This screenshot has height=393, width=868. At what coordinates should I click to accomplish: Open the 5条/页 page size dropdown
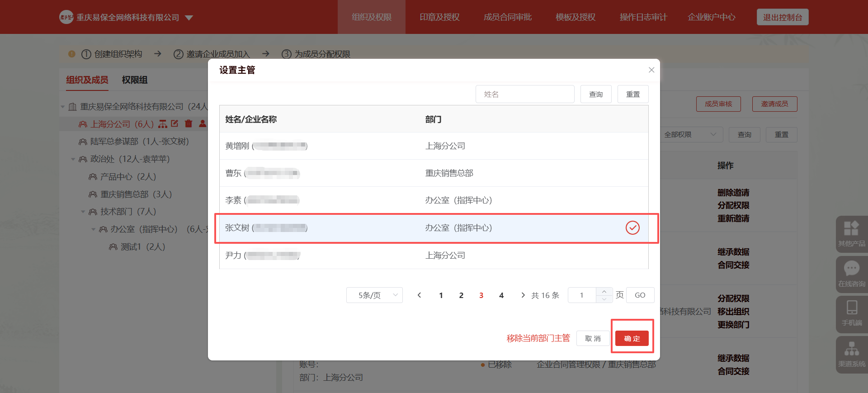click(374, 295)
